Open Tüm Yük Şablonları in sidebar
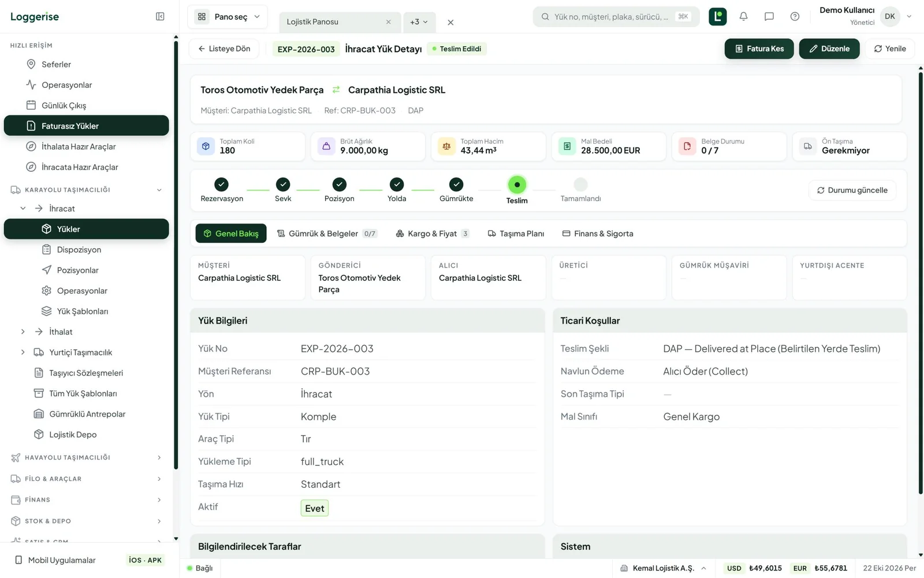The height and width of the screenshot is (578, 924). click(87, 394)
